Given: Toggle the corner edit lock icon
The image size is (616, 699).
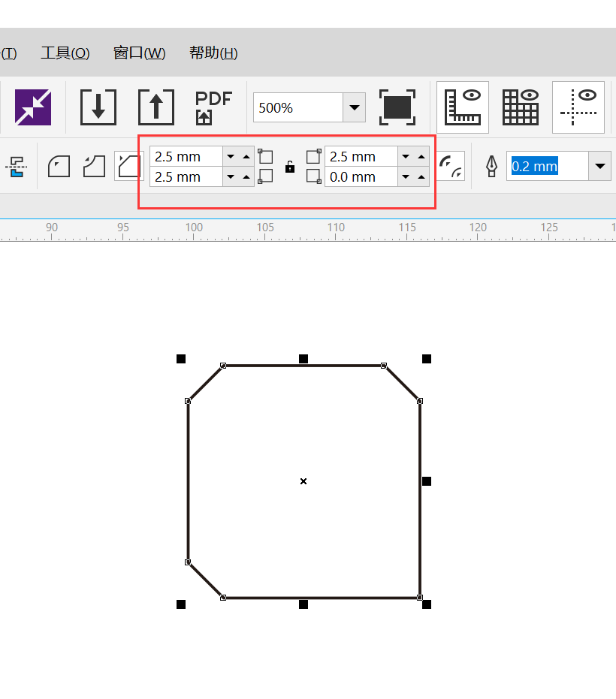Looking at the screenshot, I should [290, 167].
